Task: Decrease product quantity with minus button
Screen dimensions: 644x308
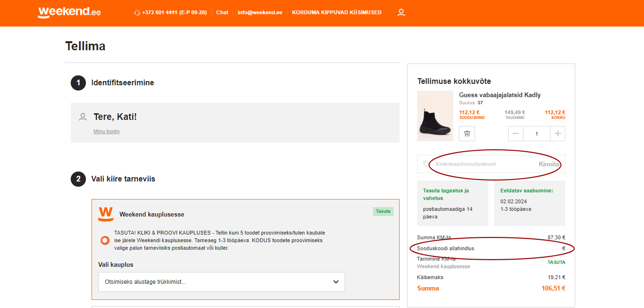Action: point(516,134)
